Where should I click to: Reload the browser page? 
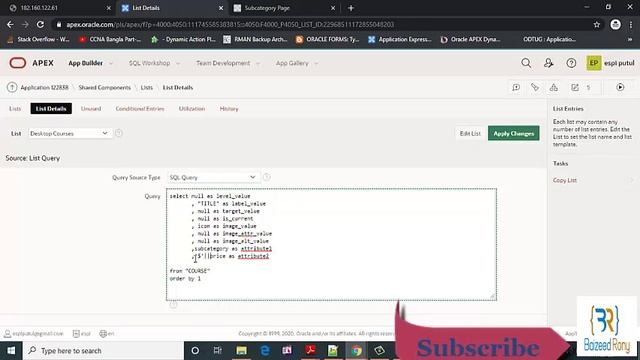[x=40, y=24]
